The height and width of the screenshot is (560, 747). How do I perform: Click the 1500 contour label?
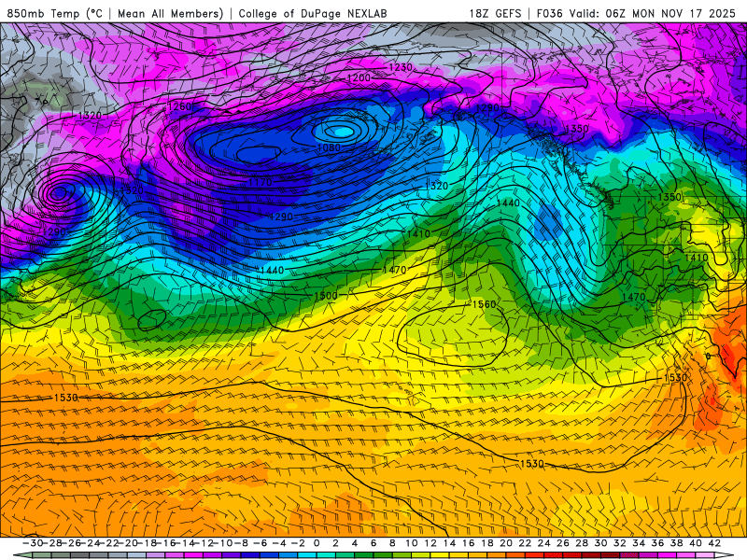coord(326,296)
